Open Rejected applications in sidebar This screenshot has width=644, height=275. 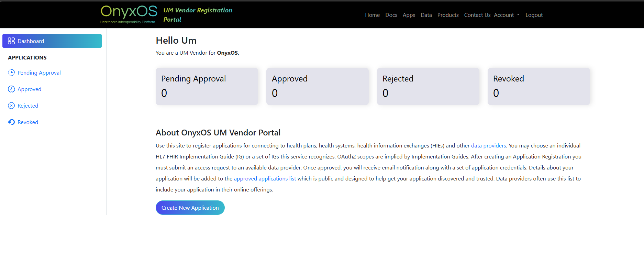[x=28, y=106]
